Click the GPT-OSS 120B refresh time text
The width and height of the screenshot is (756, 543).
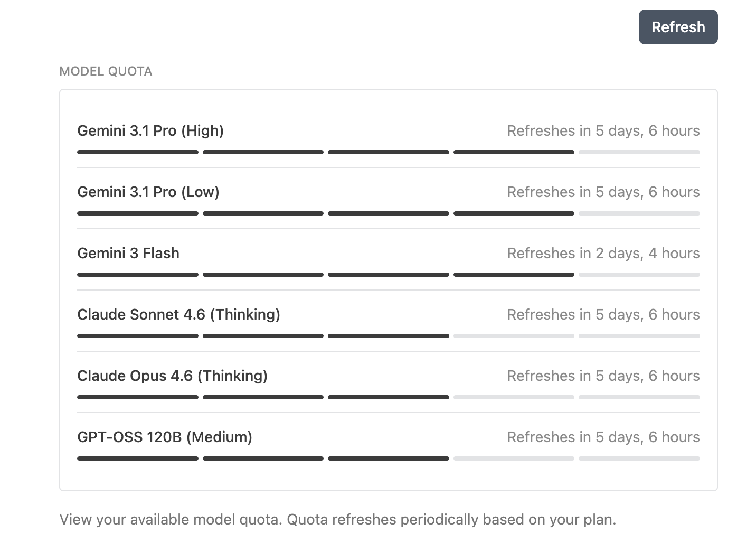(x=603, y=437)
